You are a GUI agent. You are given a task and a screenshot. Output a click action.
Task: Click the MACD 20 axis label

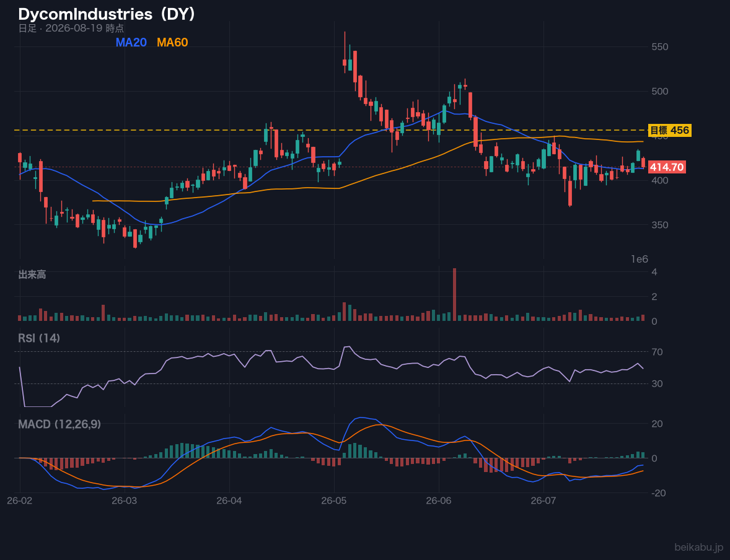coord(657,424)
